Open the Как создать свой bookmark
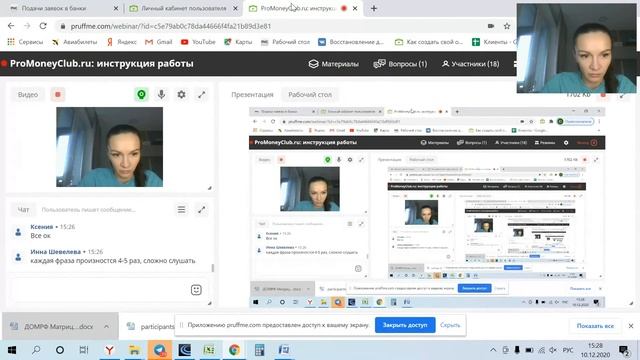This screenshot has height=360, width=640. point(429,42)
